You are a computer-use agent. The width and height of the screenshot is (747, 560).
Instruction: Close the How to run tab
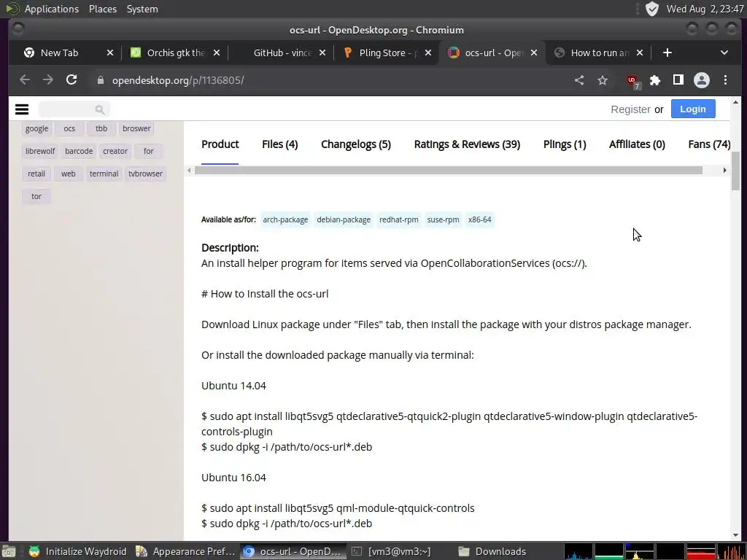tap(640, 52)
